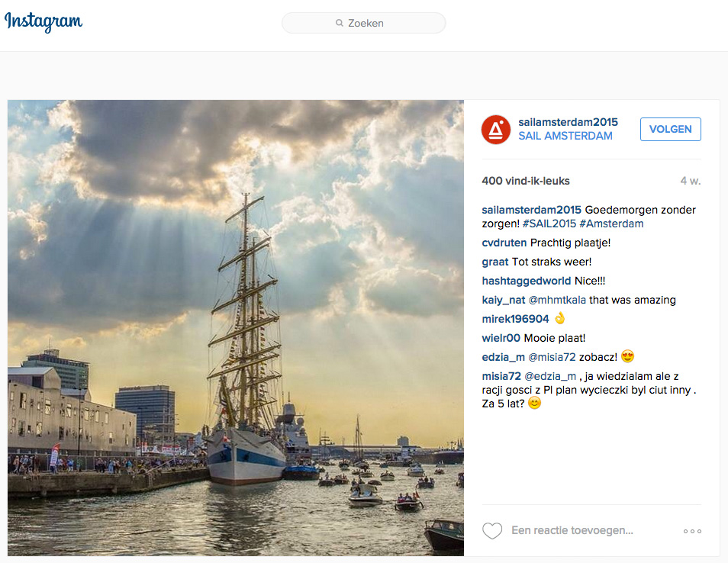
Task: Click the "Een reactie toevoegen" comment field
Action: 572,531
